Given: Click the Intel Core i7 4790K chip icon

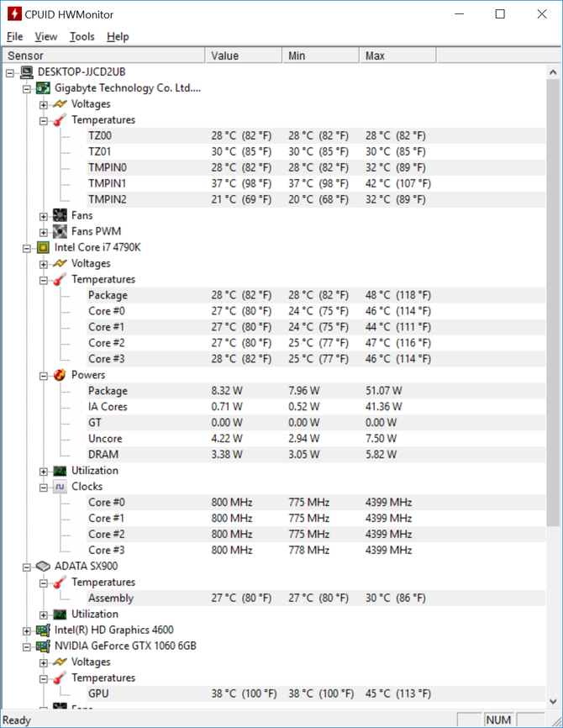Looking at the screenshot, I should pyautogui.click(x=43, y=247).
